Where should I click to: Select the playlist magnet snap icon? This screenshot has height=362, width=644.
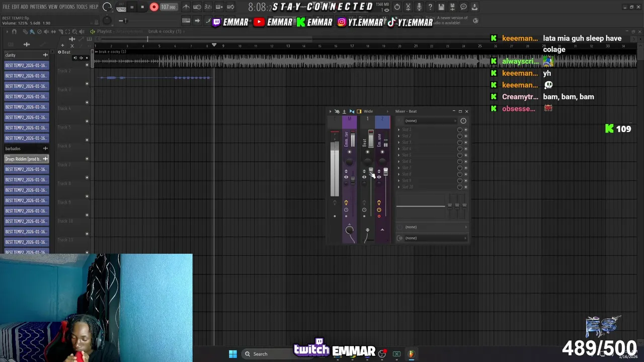click(x=14, y=32)
